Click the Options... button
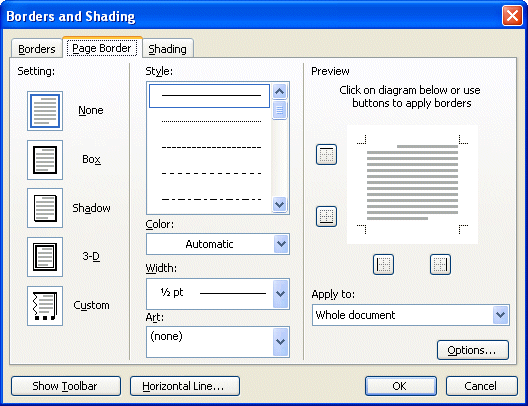Viewport: 528px width, 406px height. 472,350
